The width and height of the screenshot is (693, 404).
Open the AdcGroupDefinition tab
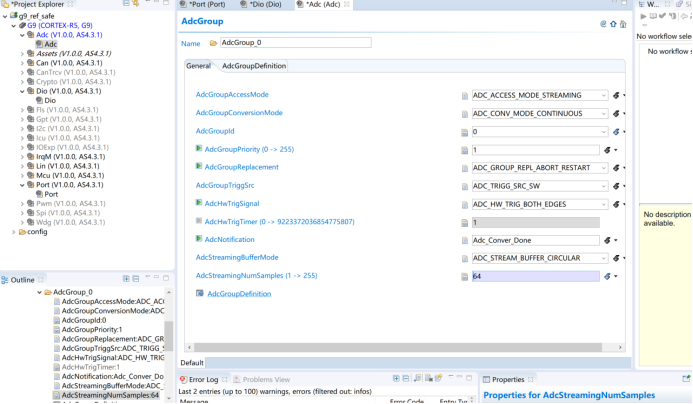254,66
